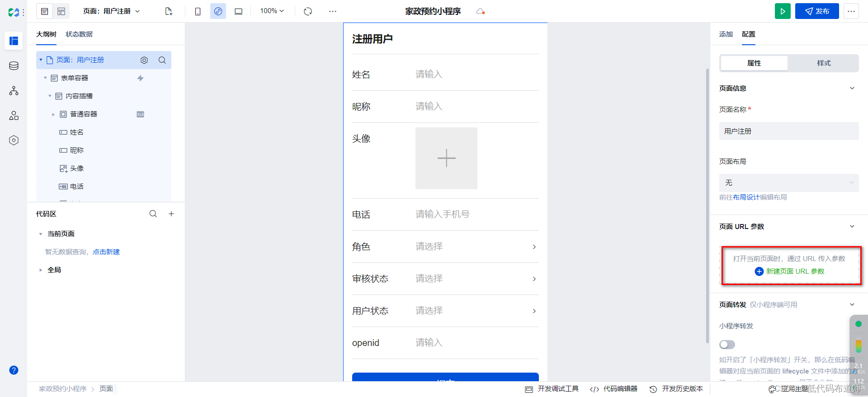The width and height of the screenshot is (868, 397).
Task: Click the 电话 phone number input
Action: pos(477,215)
